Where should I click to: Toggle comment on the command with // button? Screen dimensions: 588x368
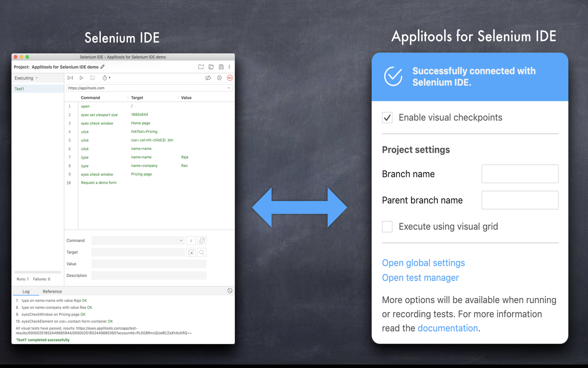(x=191, y=241)
